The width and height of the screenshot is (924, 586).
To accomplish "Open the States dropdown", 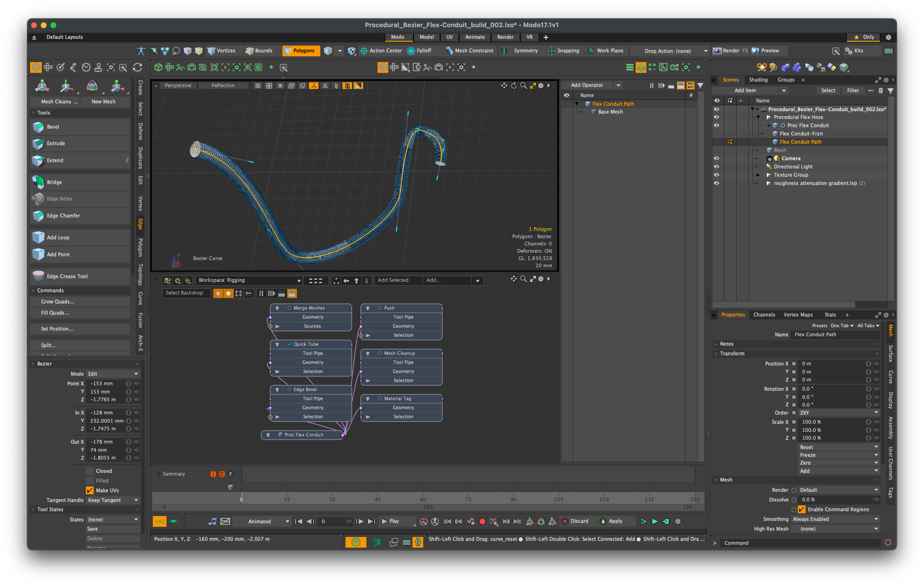I will (x=113, y=519).
